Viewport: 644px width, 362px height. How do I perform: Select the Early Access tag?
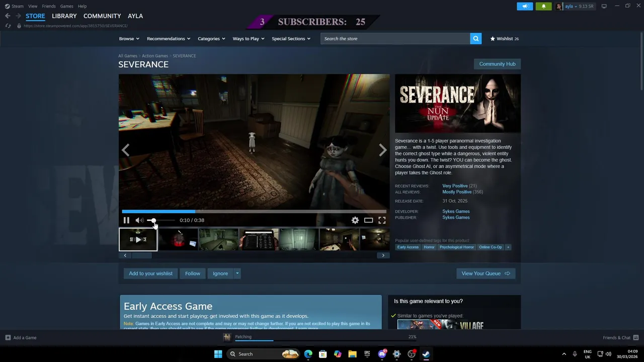click(x=408, y=247)
